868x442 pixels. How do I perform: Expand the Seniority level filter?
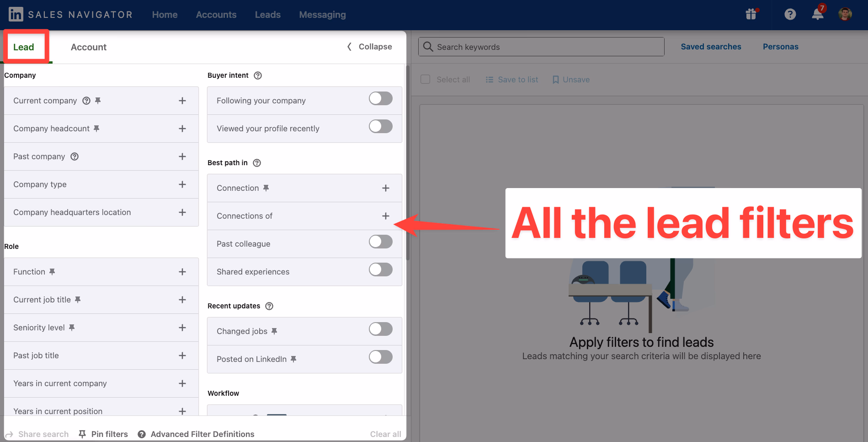(182, 328)
